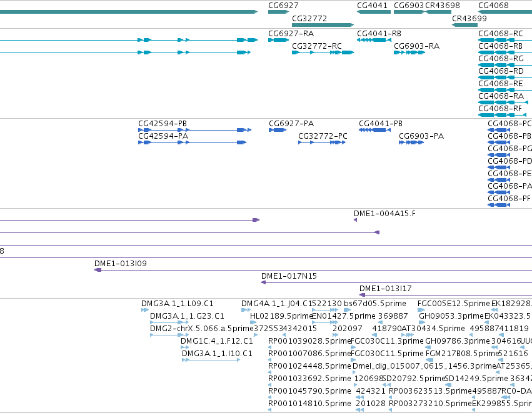Click BAC clone DME1-017N15
The width and height of the screenshot is (532, 413).
coord(289,276)
